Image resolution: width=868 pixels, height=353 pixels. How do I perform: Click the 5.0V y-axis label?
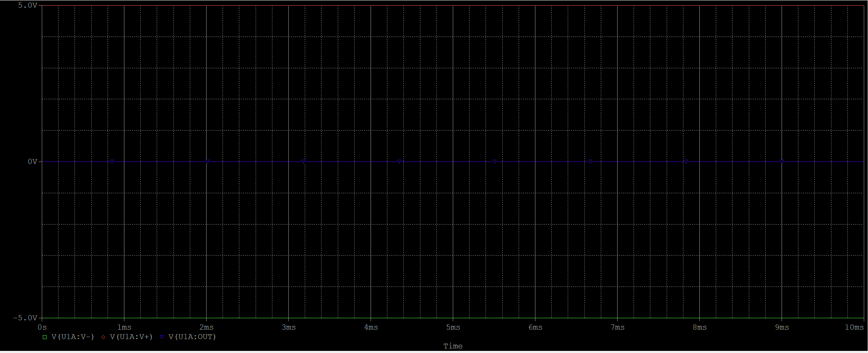(x=28, y=5)
